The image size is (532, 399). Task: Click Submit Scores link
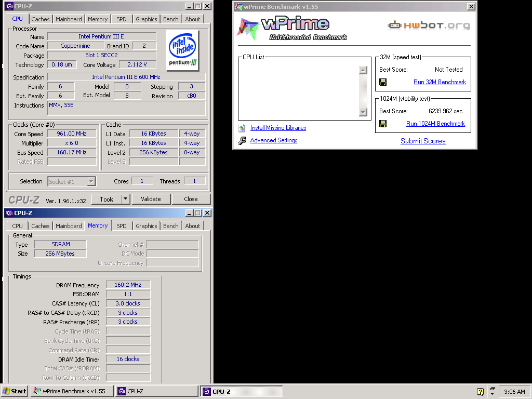(x=423, y=141)
